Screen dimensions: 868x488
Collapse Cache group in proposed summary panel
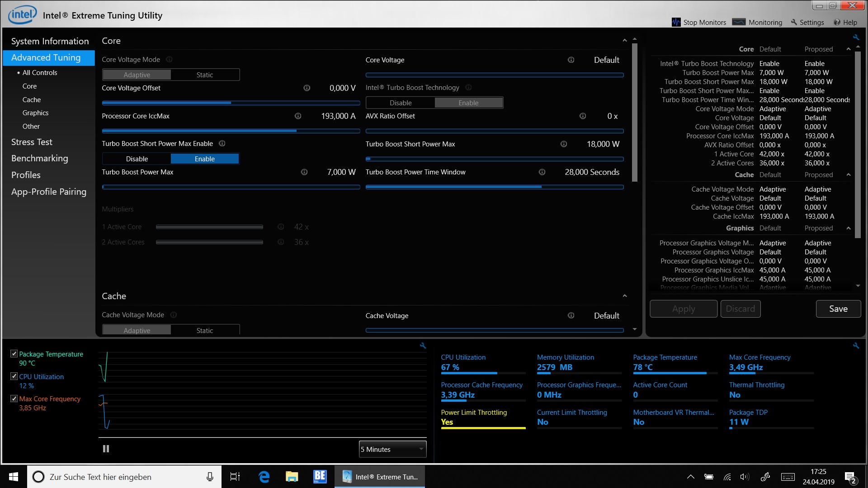click(849, 175)
